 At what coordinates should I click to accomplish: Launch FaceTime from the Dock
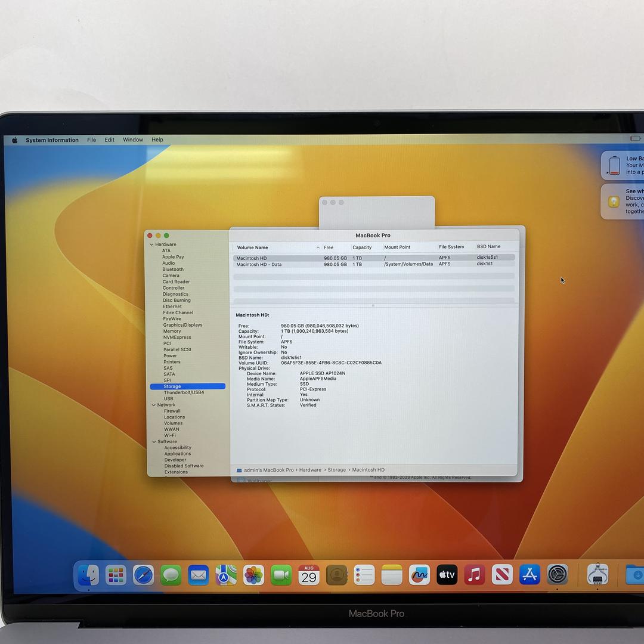(x=281, y=575)
